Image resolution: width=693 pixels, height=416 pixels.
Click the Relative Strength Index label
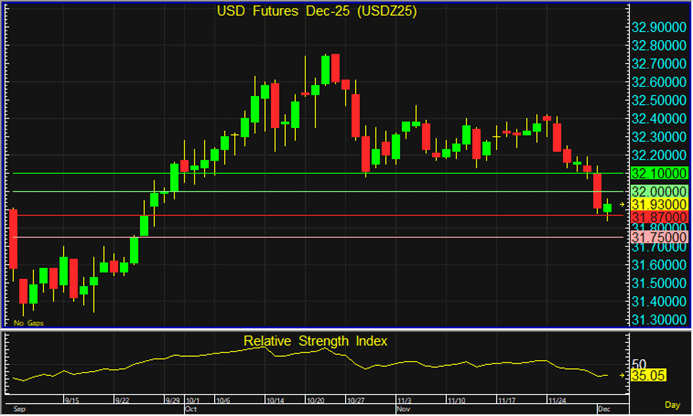(316, 341)
